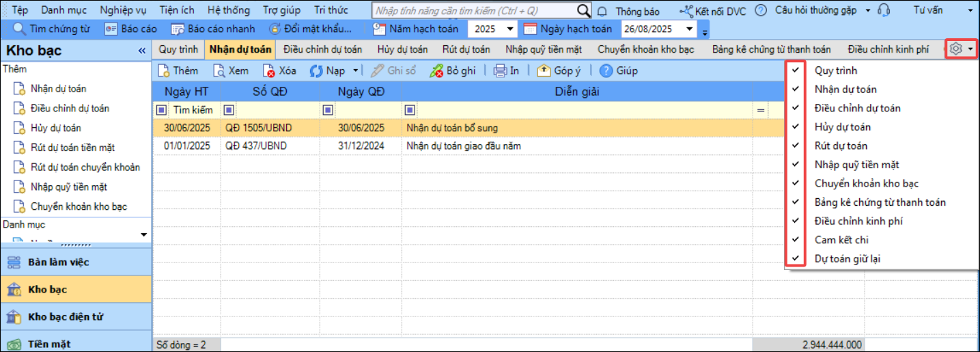Screen dimensions: 980x352
Task: Open the Hệ thống menu
Action: tap(229, 10)
